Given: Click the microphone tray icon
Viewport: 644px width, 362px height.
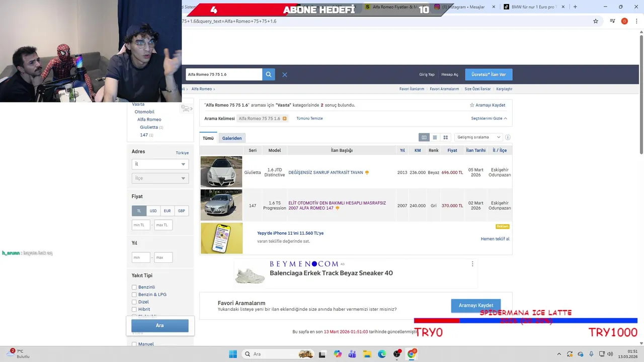Looking at the screenshot, I should click(591, 354).
